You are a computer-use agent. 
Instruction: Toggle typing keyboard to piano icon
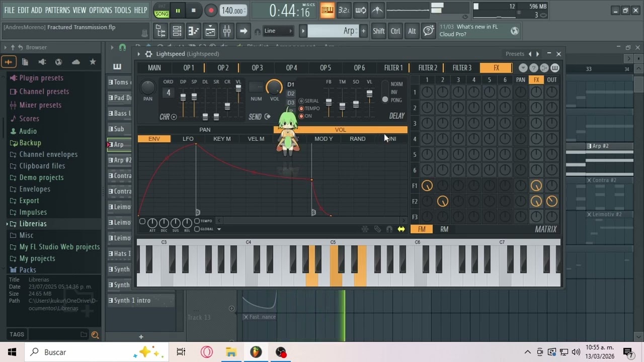point(327,10)
